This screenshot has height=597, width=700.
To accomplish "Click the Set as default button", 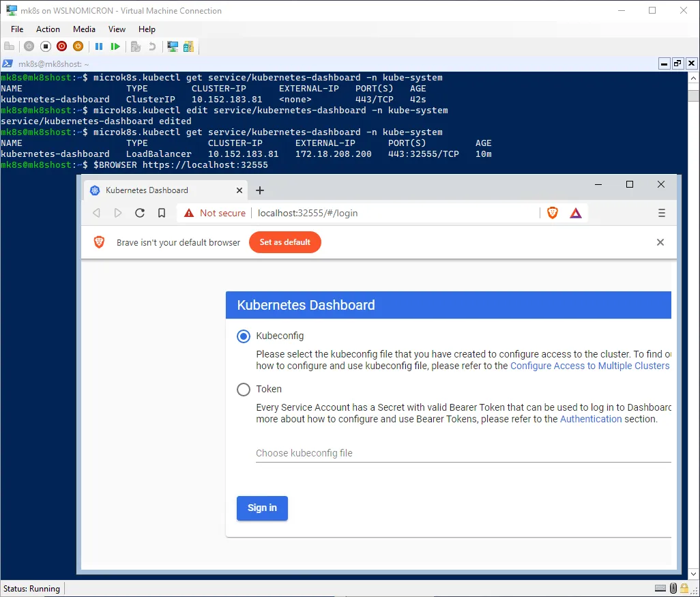I will 285,242.
